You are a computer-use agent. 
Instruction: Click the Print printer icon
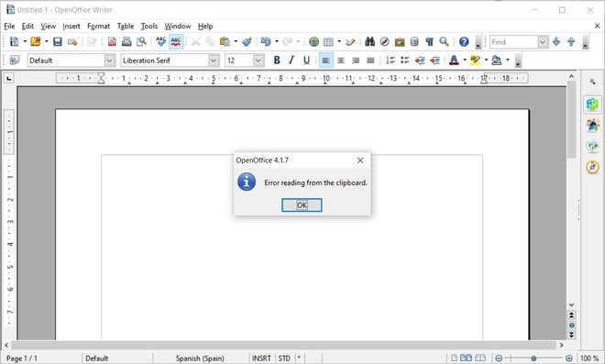click(x=126, y=41)
